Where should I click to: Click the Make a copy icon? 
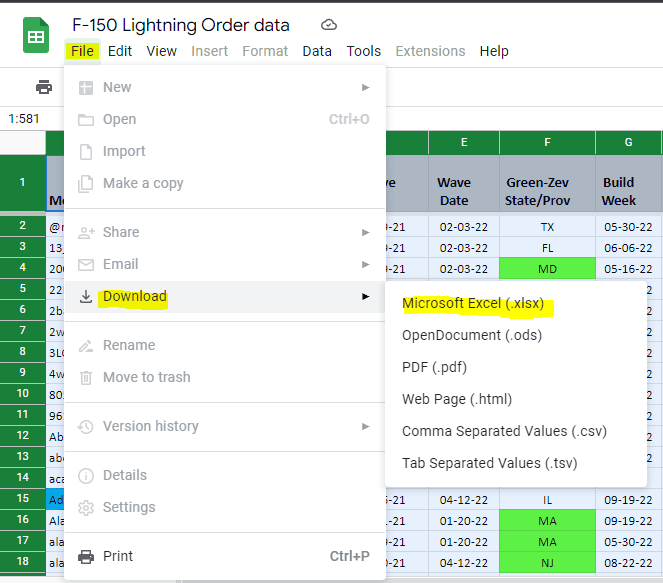click(x=86, y=183)
